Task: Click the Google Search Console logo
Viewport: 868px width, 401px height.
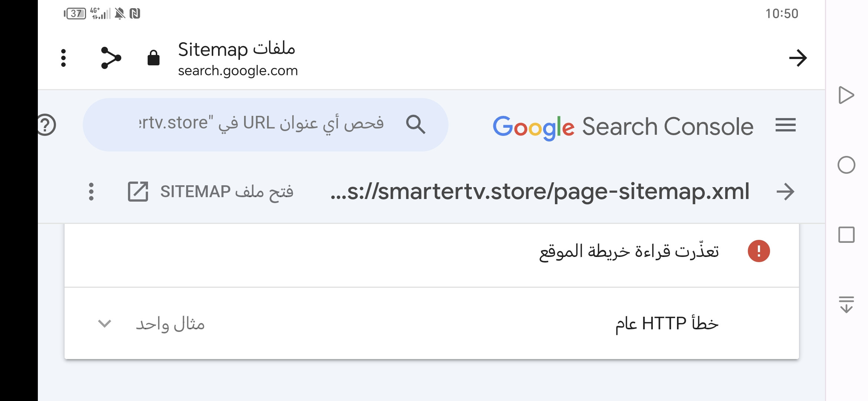Action: [x=623, y=127]
